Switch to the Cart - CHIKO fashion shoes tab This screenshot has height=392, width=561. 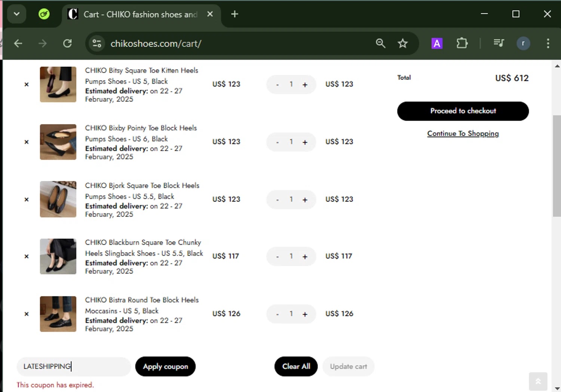[x=140, y=14]
